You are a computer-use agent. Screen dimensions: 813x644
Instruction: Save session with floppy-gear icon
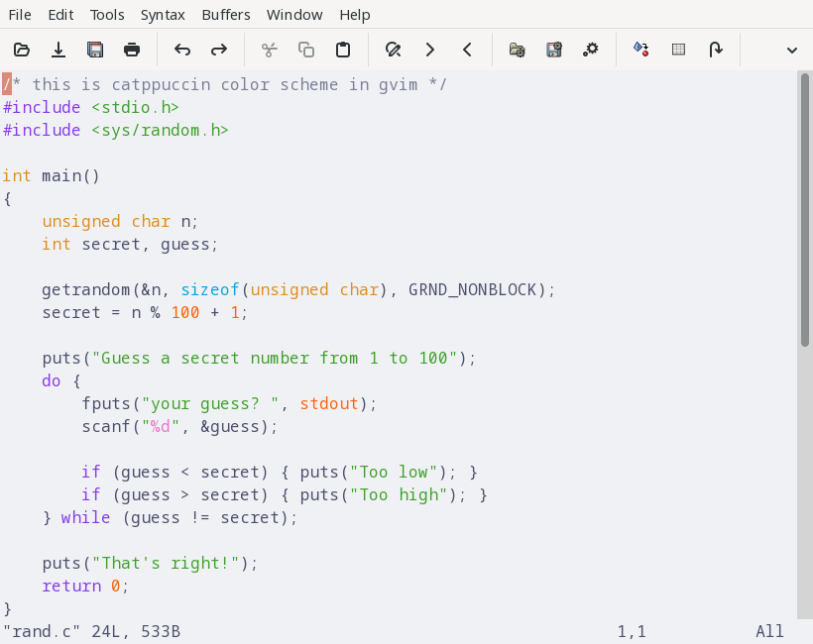coord(554,50)
